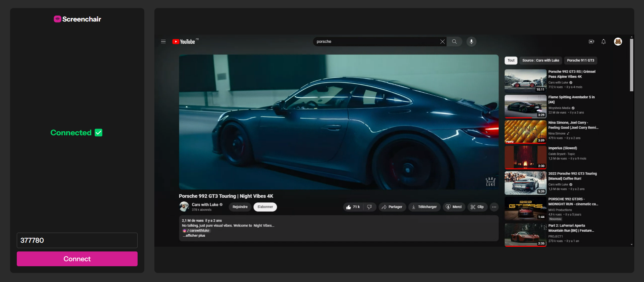Viewport: 644px width, 282px height.
Task: Open the YouTube hamburger guide menu
Action: coord(163,42)
